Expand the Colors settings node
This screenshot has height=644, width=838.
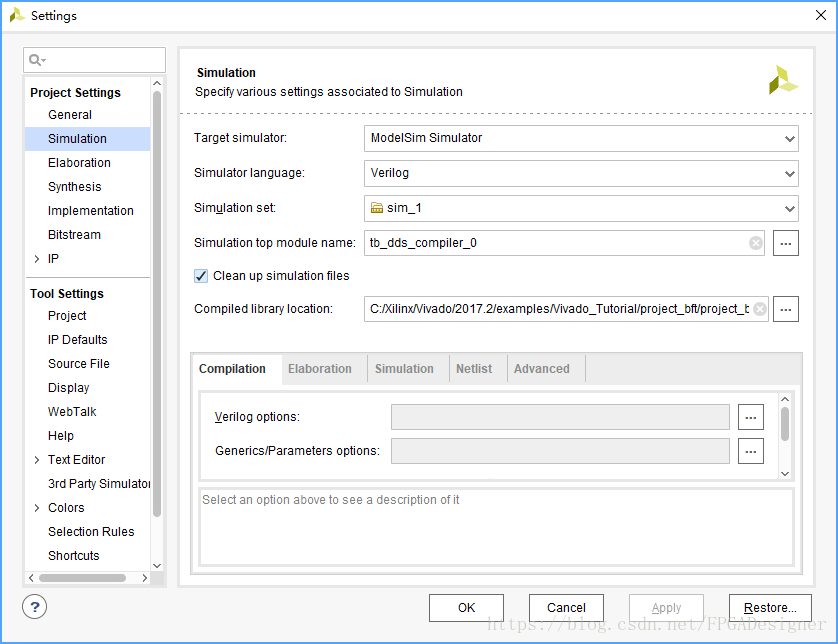tap(37, 508)
